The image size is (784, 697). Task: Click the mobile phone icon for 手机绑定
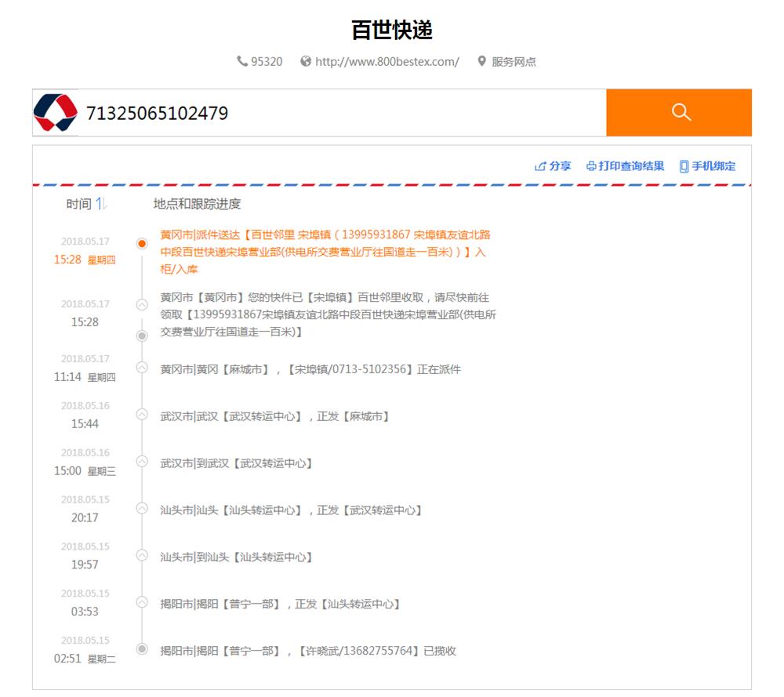click(684, 166)
